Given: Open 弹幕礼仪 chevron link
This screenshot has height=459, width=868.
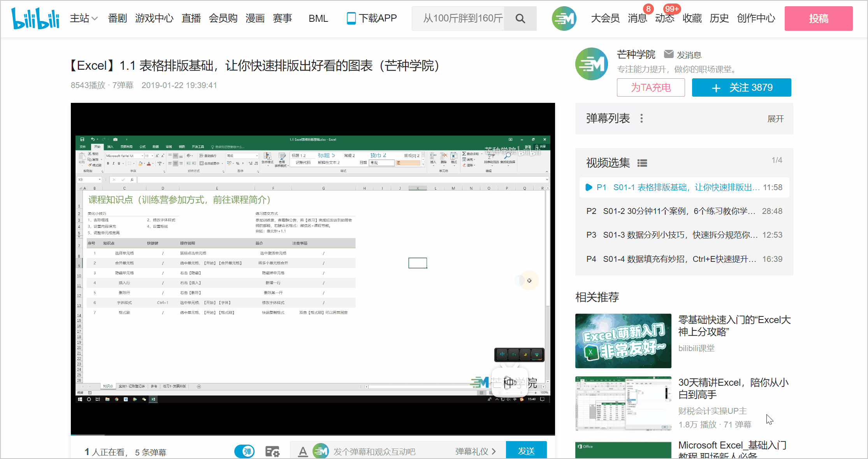Looking at the screenshot, I should pos(476,452).
